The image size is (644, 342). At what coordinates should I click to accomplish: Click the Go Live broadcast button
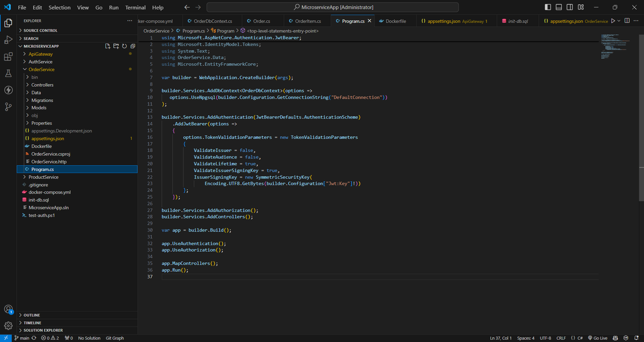pyautogui.click(x=597, y=338)
